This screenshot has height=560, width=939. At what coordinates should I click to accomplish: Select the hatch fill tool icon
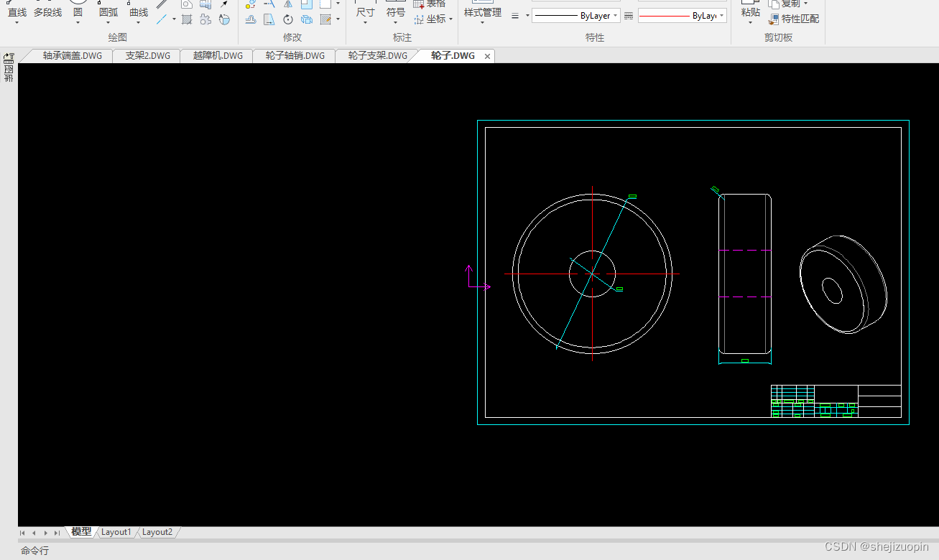[x=187, y=19]
